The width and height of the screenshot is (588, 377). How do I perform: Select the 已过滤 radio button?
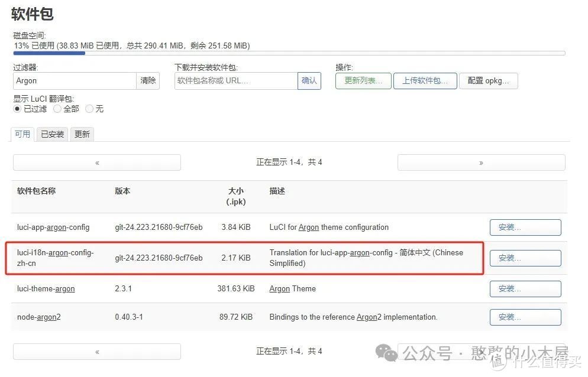(x=18, y=109)
